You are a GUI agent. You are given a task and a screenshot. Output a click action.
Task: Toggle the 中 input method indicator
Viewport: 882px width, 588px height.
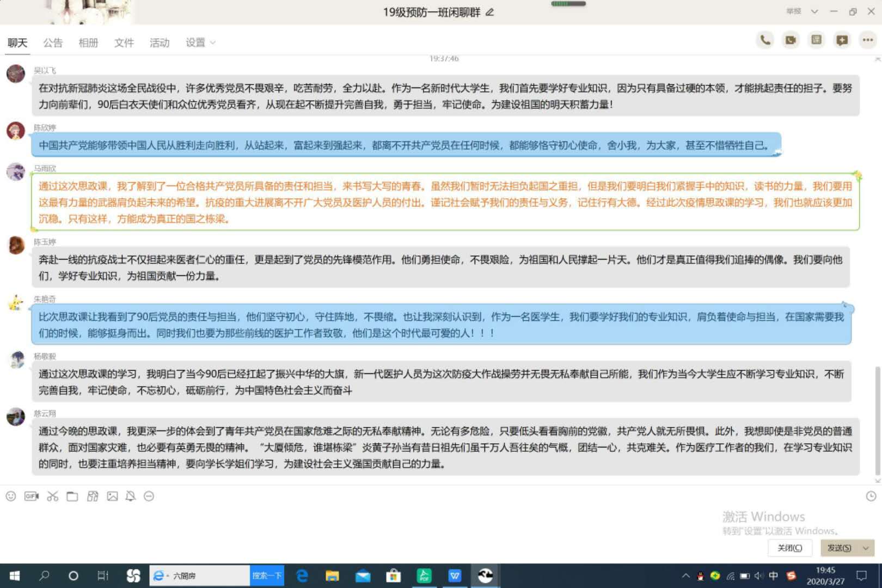click(x=773, y=575)
